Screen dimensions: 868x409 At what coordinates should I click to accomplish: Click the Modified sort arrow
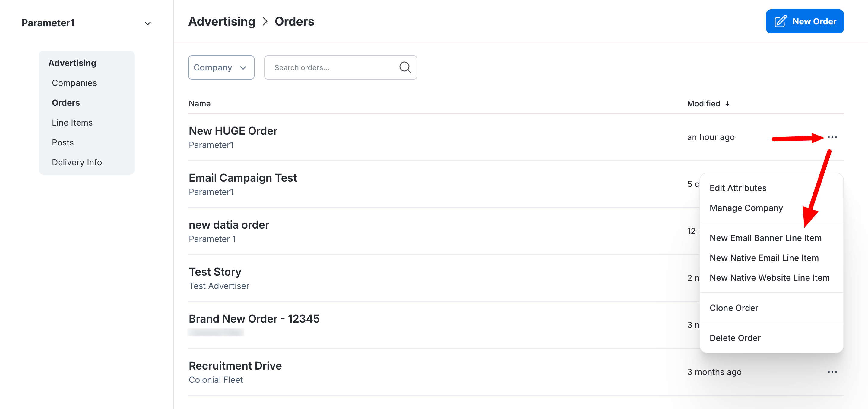click(727, 104)
